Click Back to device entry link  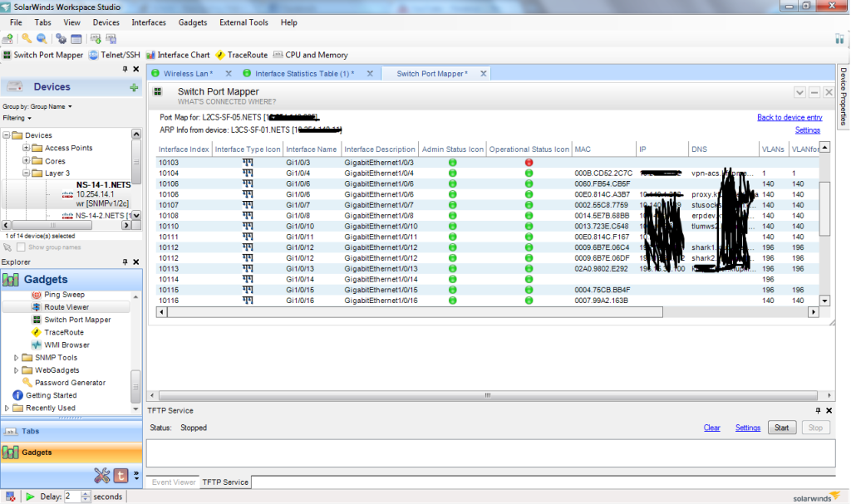pyautogui.click(x=790, y=117)
